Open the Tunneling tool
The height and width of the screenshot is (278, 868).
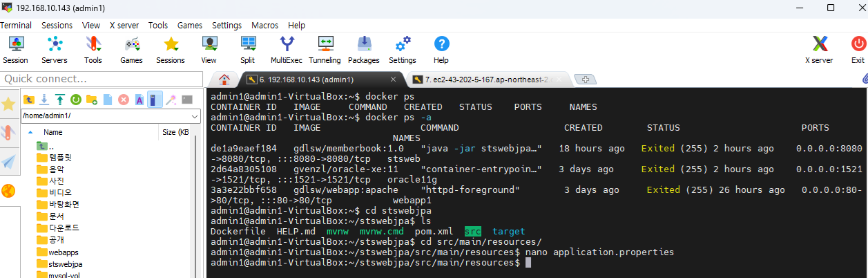click(x=325, y=50)
